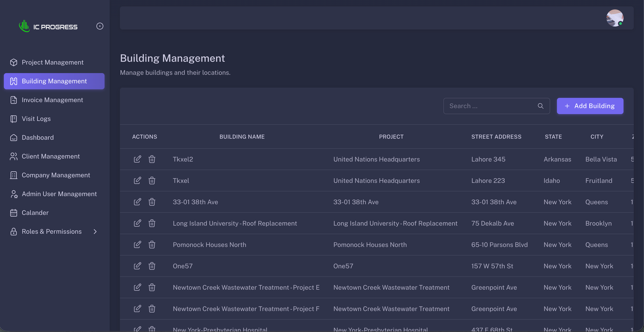Open Project Management in sidebar
Viewport: 644px width, 332px height.
[x=54, y=62]
